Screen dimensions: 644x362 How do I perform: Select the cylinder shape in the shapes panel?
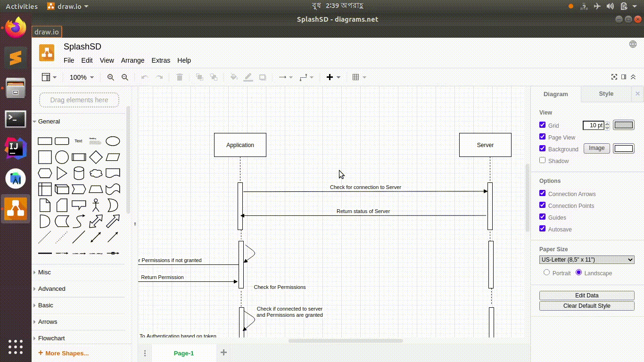click(79, 173)
